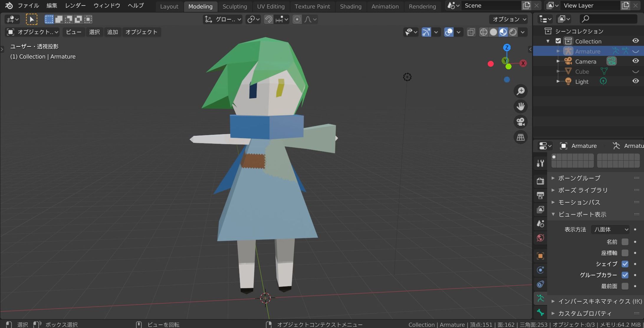Toggle X-ray display button
Image resolution: width=644 pixels, height=328 pixels.
[x=471, y=32]
